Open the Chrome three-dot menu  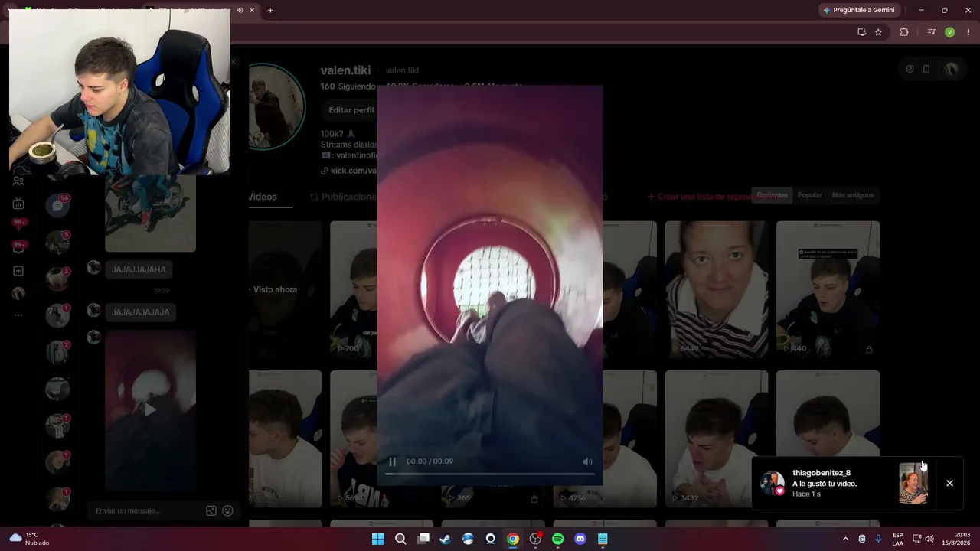968,32
